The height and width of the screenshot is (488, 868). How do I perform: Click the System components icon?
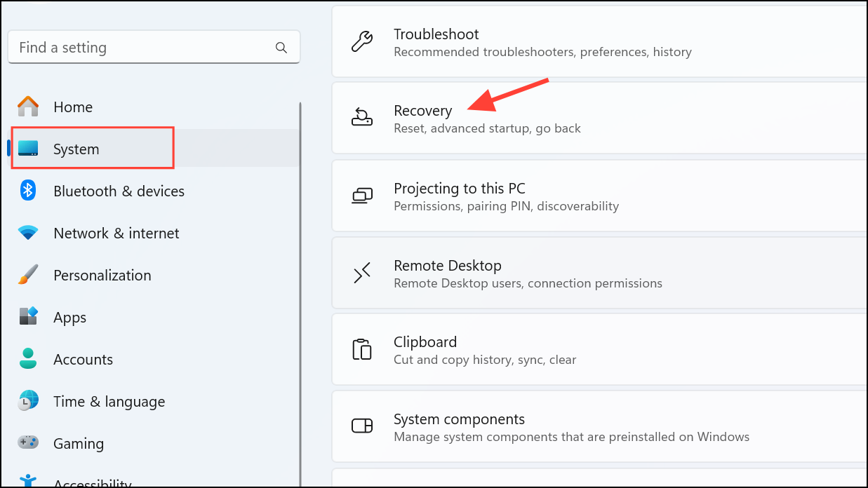coord(361,426)
